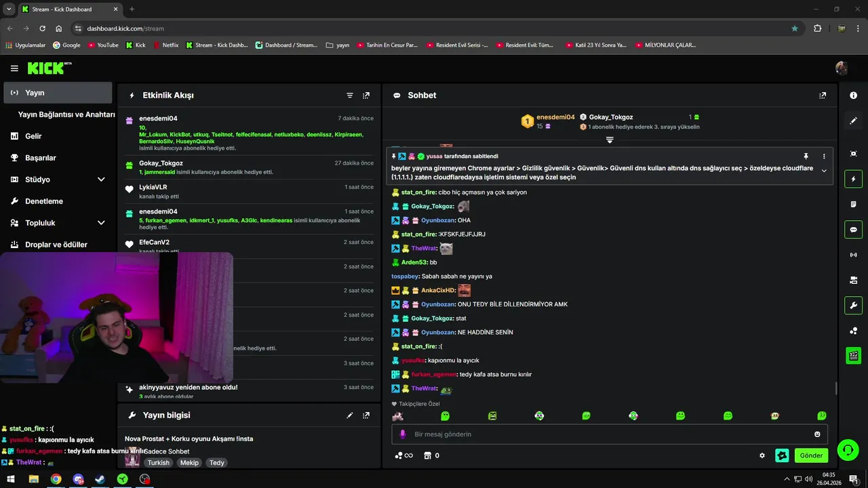Click yusufks username in chat
Image resolution: width=868 pixels, height=488 pixels.
coord(413,361)
